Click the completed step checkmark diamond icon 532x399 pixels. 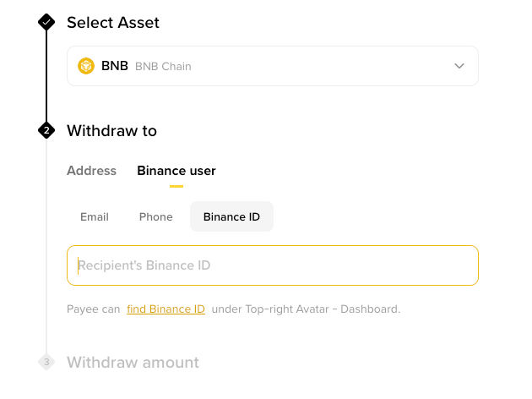tap(46, 22)
